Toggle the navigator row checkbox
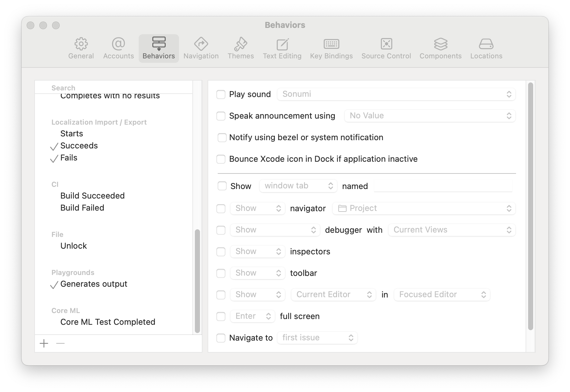 coord(221,209)
